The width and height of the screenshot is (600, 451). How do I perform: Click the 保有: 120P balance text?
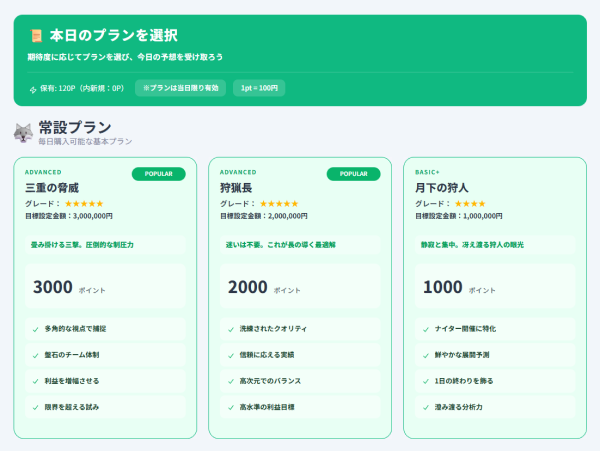[x=82, y=88]
